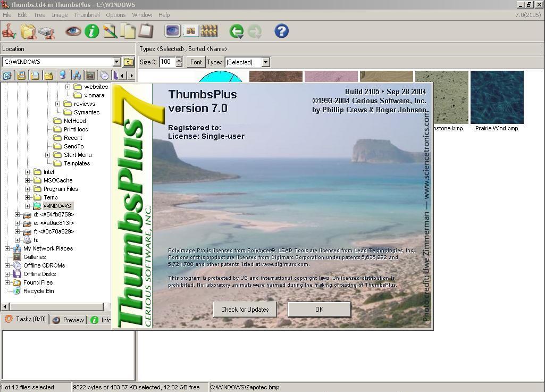Click the clipboard Paste toolbar icon
The image size is (545, 392).
(x=146, y=31)
